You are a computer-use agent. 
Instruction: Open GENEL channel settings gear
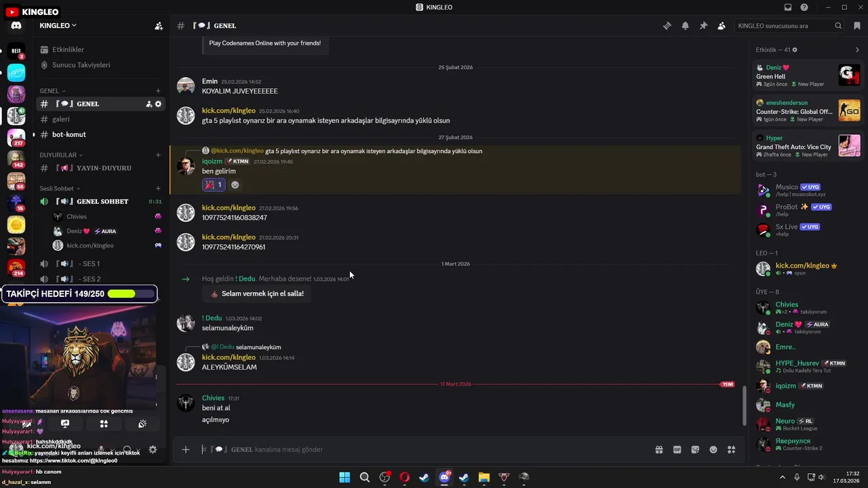(159, 104)
